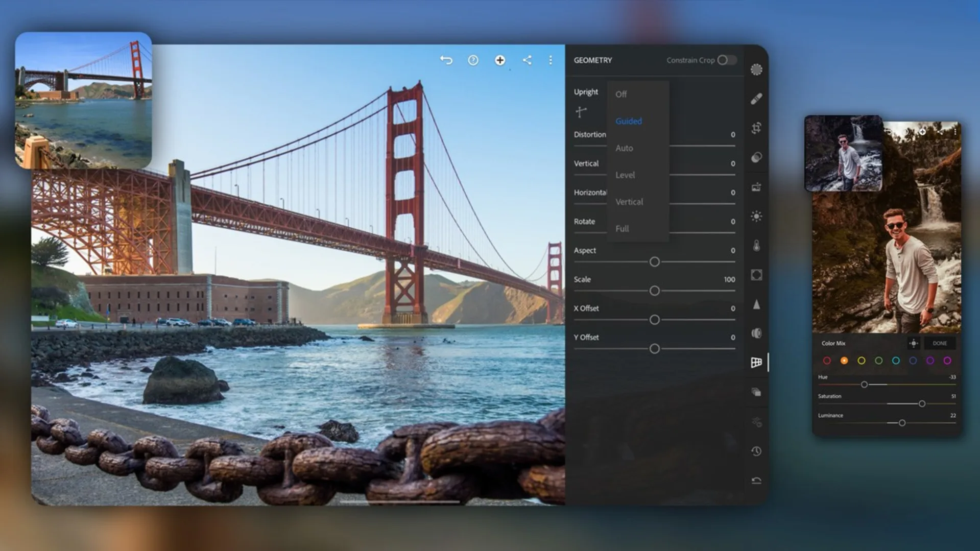Click the help question mark button
Viewport: 980px width, 551px height.
[473, 60]
